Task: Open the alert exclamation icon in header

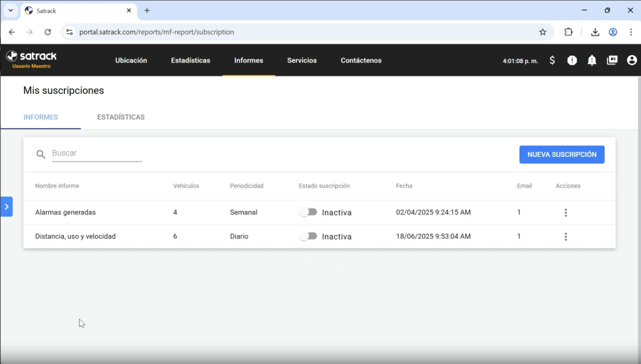Action: coord(572,61)
